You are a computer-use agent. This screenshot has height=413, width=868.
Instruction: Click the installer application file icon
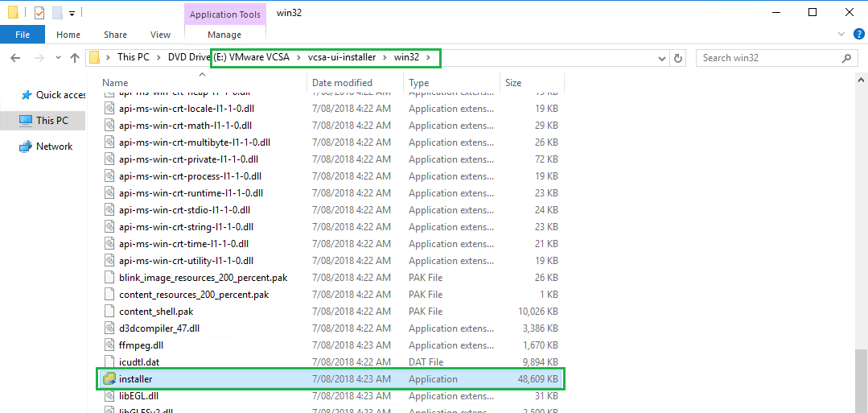coord(109,378)
